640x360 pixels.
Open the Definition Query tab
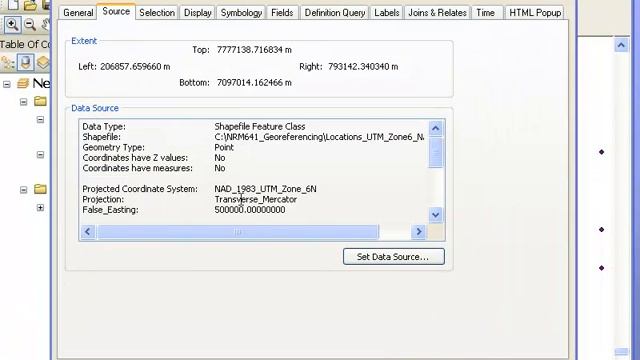coord(335,13)
